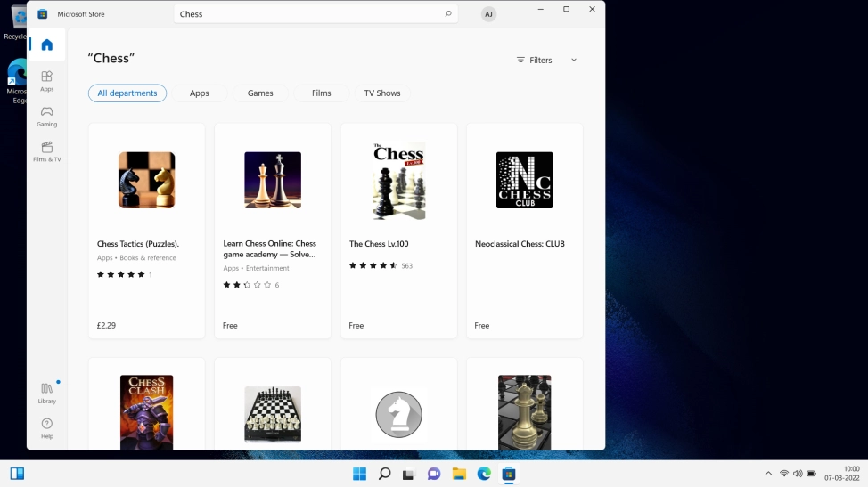This screenshot has height=487, width=868.
Task: Switch to the Apps filter tab
Action: [199, 93]
